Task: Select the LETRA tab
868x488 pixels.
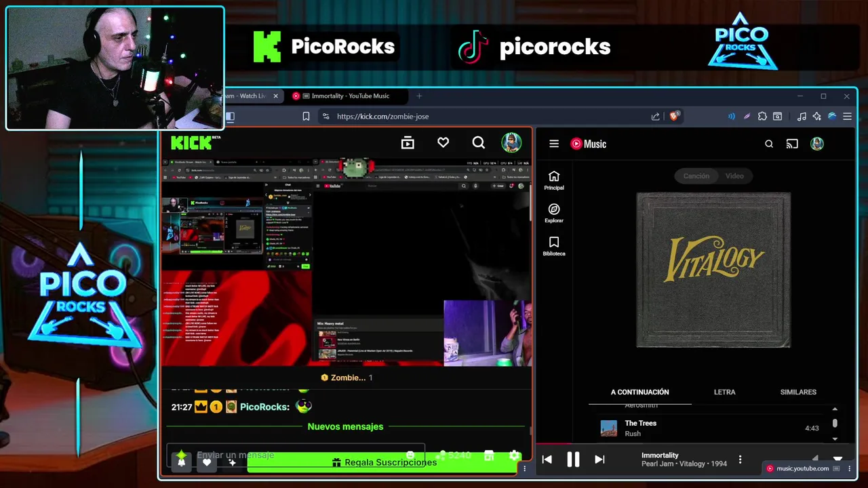Action: click(x=724, y=392)
